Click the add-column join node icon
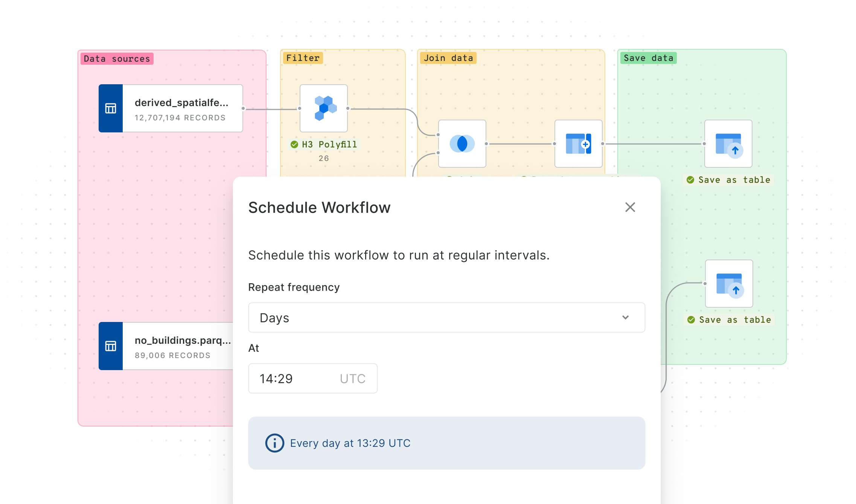The image size is (856, 504). [x=578, y=144]
